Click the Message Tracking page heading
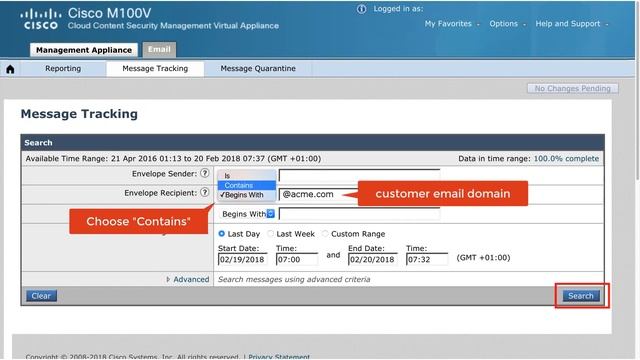This screenshot has height=360, width=640. 79,114
